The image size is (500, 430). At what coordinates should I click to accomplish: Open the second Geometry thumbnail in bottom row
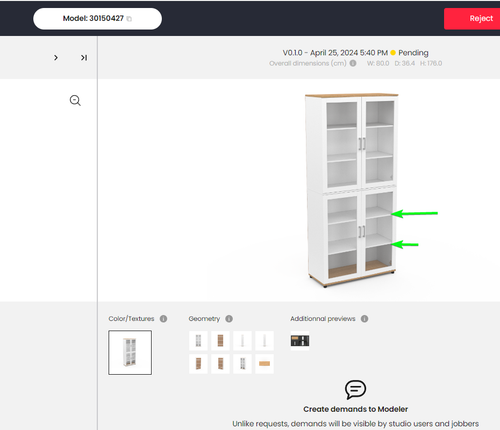point(220,364)
